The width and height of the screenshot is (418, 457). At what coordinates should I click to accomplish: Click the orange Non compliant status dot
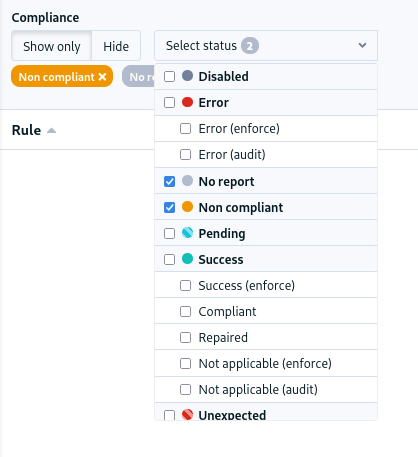click(187, 207)
